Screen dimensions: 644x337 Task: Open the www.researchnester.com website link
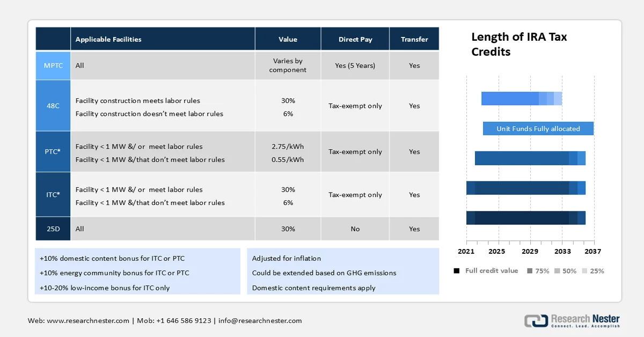(x=88, y=321)
